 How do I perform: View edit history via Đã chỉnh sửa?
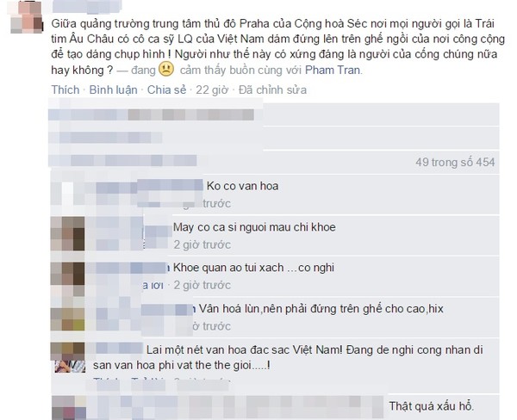point(272,90)
